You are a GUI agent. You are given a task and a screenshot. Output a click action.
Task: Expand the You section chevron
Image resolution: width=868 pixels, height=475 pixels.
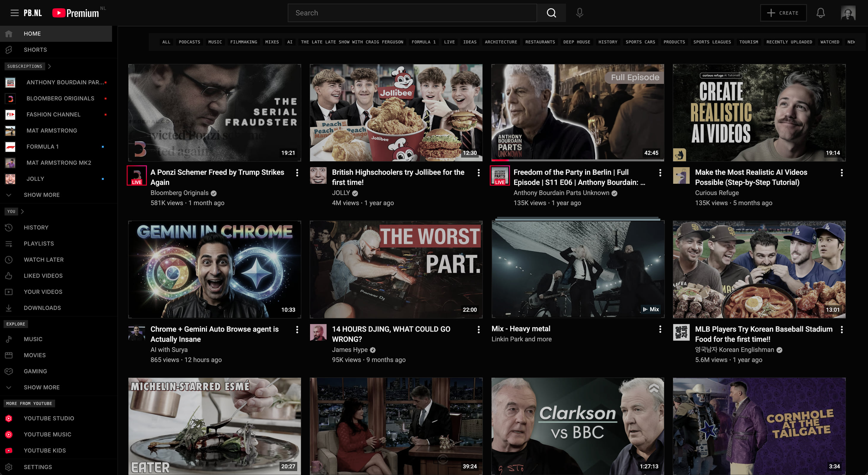pos(23,211)
